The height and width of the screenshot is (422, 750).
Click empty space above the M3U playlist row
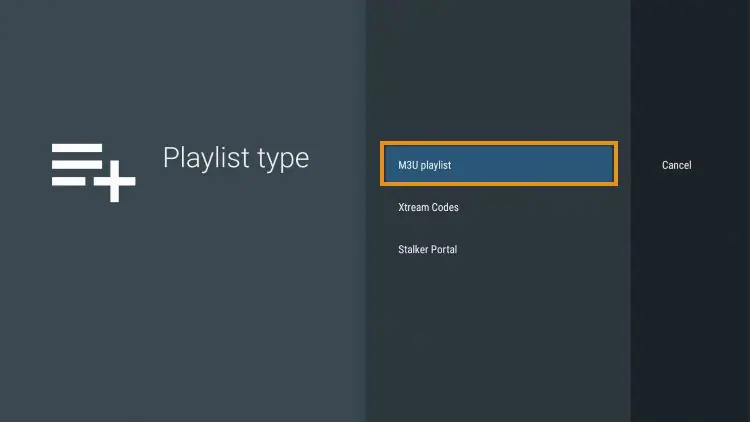click(498, 80)
